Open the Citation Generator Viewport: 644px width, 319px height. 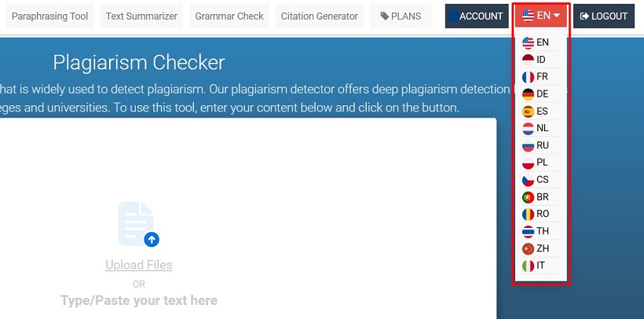coord(320,16)
